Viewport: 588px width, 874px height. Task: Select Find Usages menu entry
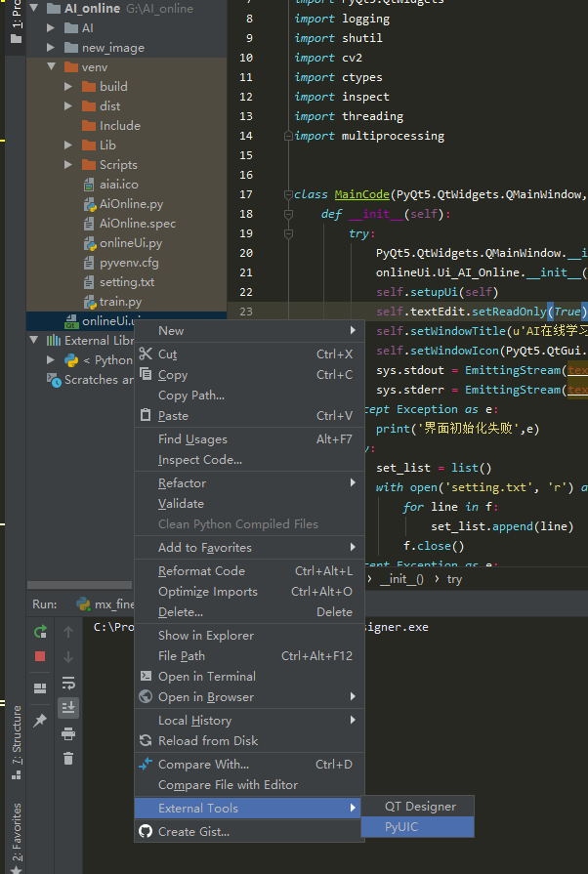249,439
